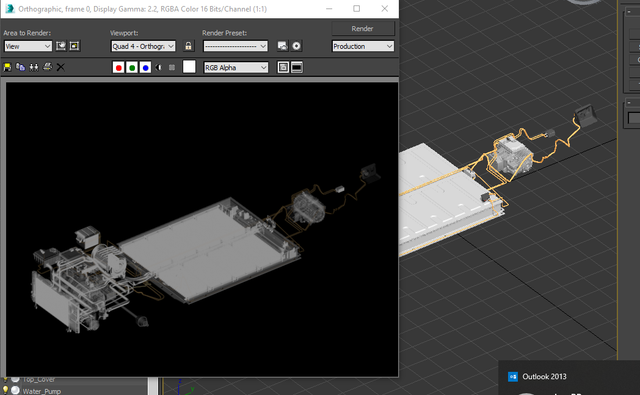Viewport: 640px width, 395px height.
Task: Clone the rendered frame window
Action: [x=34, y=67]
